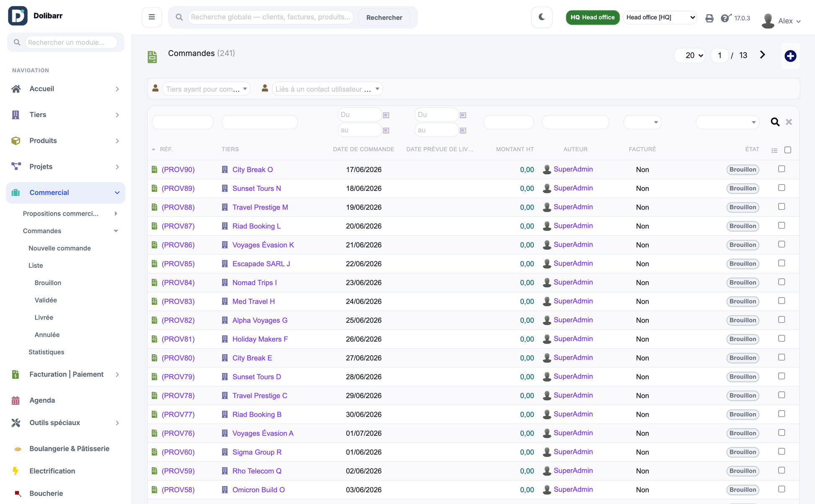Click the Agenda calendar icon
The image size is (815, 504).
point(15,400)
